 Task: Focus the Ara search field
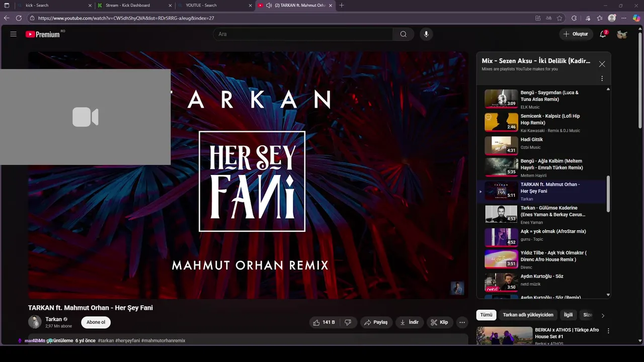click(x=303, y=34)
